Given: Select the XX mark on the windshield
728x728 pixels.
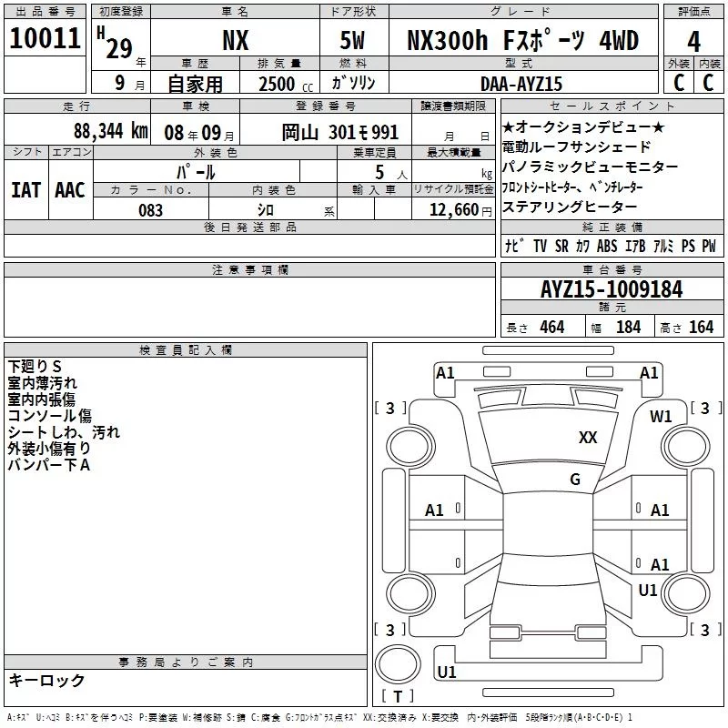Looking at the screenshot, I should coord(588,438).
